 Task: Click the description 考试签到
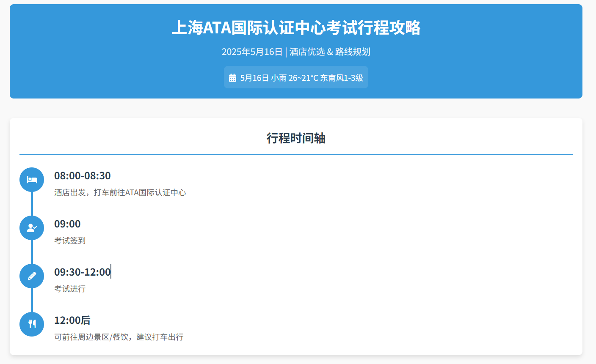70,241
